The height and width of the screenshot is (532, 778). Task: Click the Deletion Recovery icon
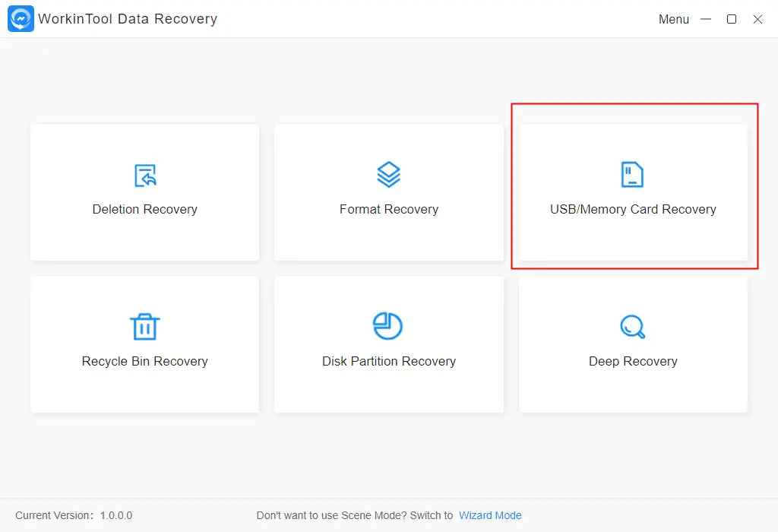(145, 176)
